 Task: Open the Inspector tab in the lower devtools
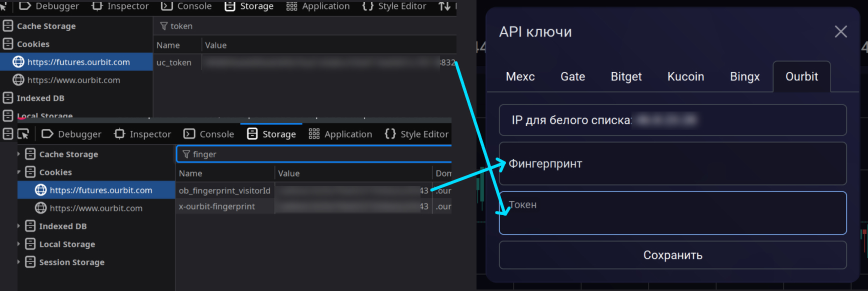coord(142,134)
